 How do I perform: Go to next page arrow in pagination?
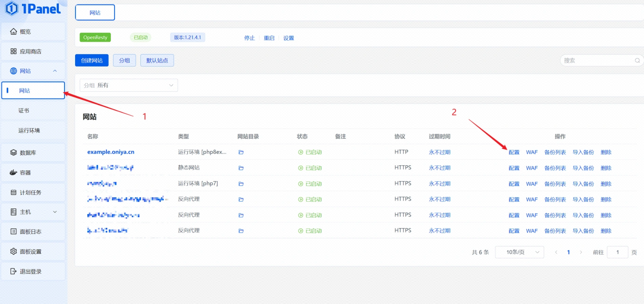tap(581, 252)
